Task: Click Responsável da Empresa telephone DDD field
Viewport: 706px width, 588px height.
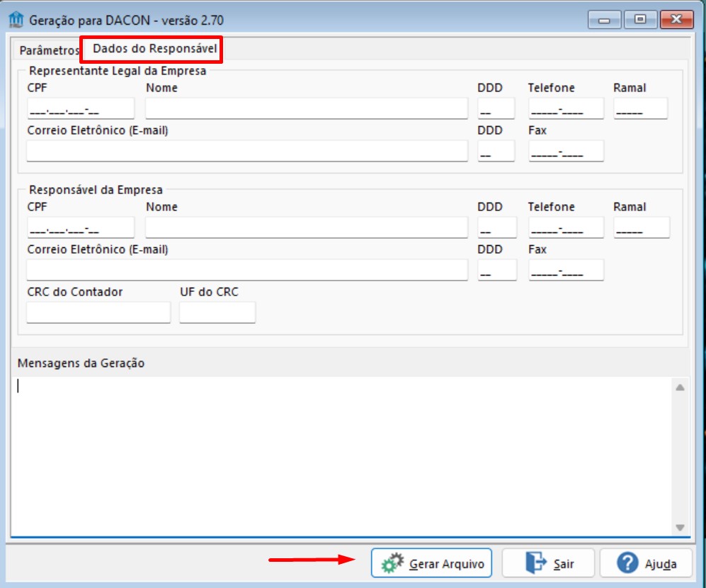Action: point(497,227)
